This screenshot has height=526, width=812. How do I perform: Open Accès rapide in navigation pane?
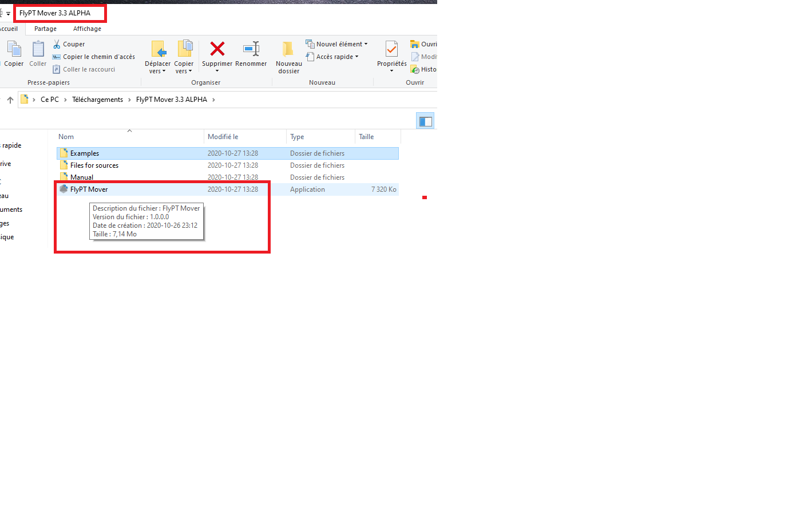click(x=10, y=145)
